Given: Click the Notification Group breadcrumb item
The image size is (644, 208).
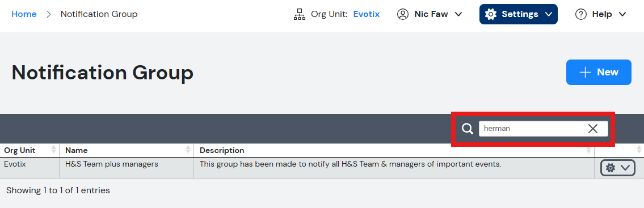Looking at the screenshot, I should [x=99, y=14].
